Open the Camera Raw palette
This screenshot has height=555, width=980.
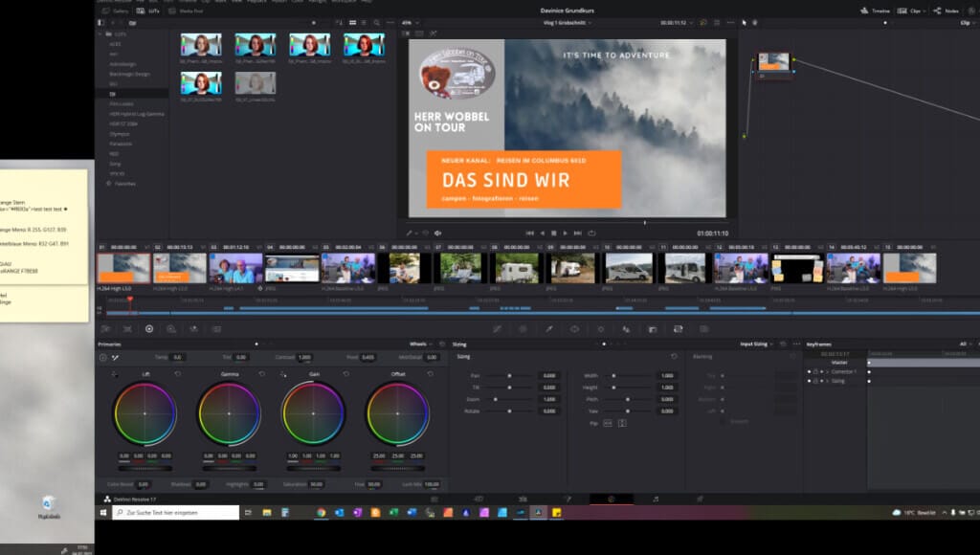105,329
